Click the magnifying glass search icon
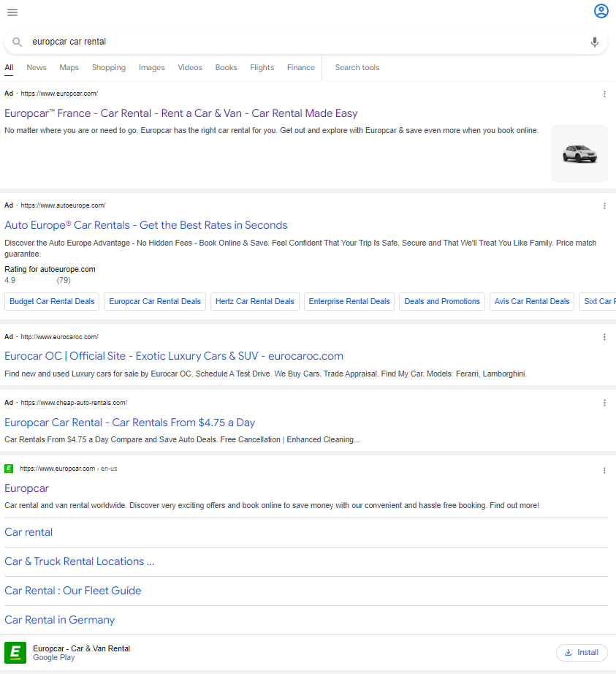The height and width of the screenshot is (674, 616). [18, 42]
